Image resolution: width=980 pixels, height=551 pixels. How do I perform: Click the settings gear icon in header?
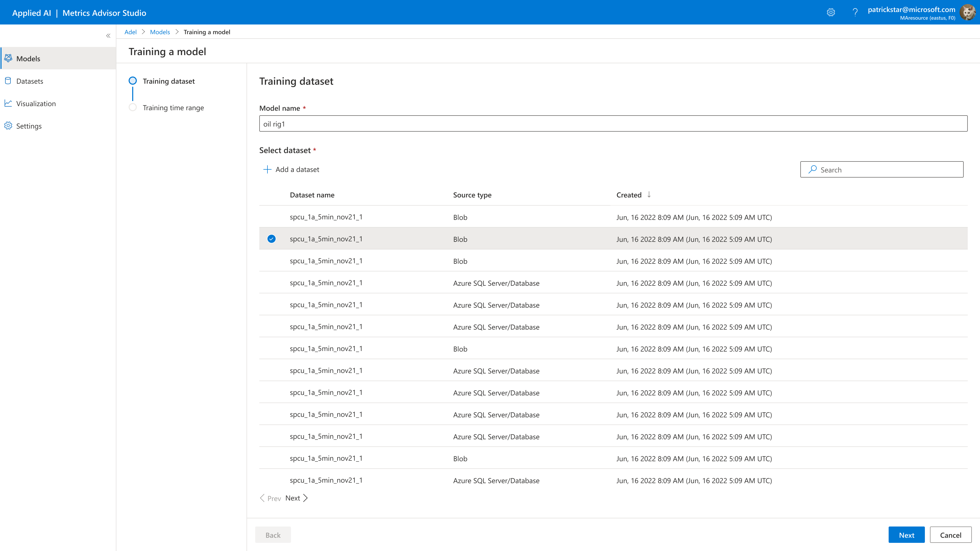(831, 12)
